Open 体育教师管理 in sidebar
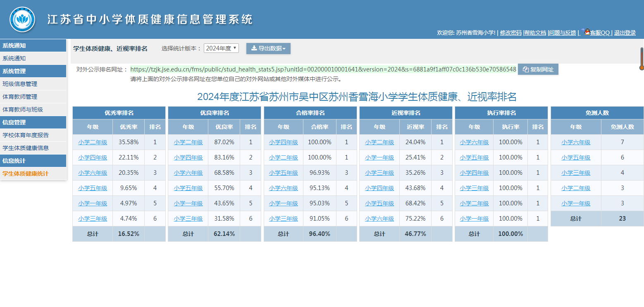 33,97
